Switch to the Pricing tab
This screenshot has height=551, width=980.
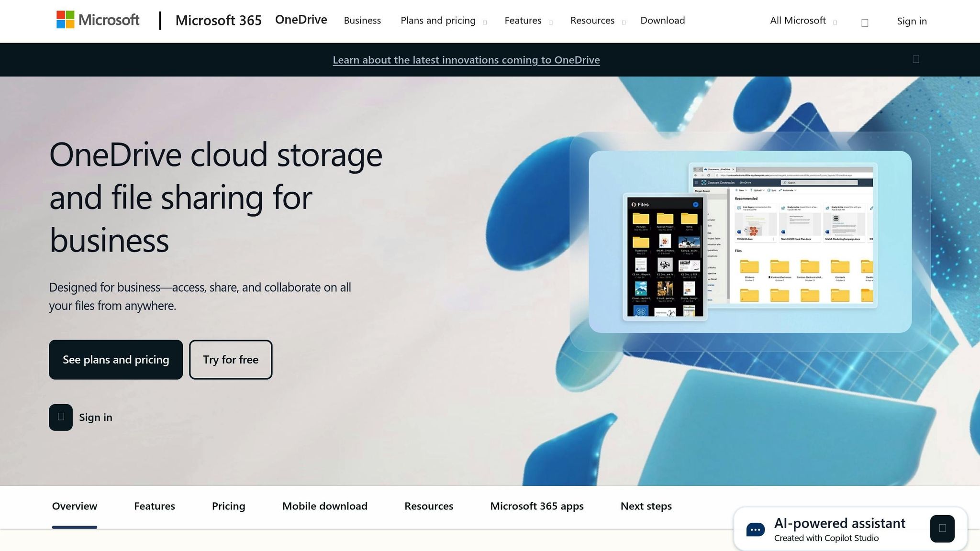(x=229, y=506)
